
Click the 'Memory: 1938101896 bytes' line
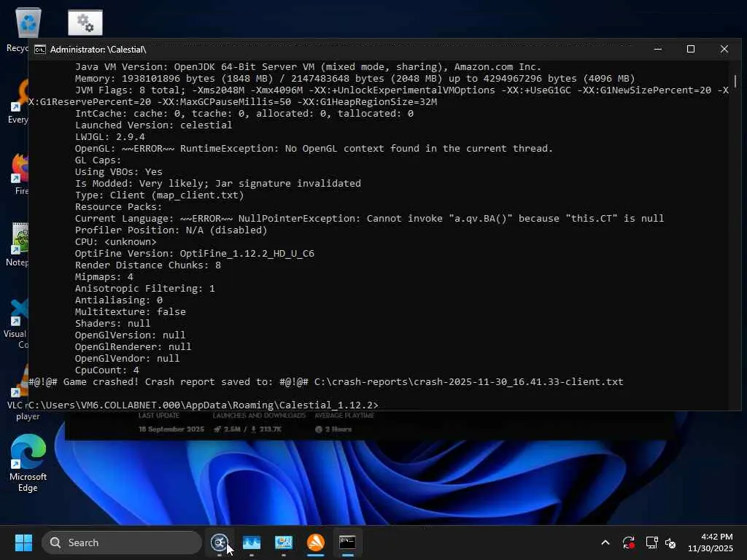click(355, 79)
